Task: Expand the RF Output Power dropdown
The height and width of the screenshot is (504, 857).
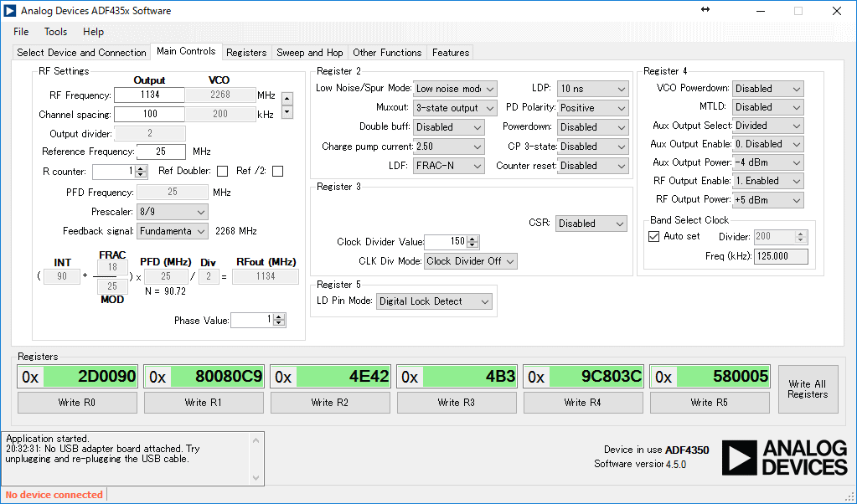Action: click(768, 200)
